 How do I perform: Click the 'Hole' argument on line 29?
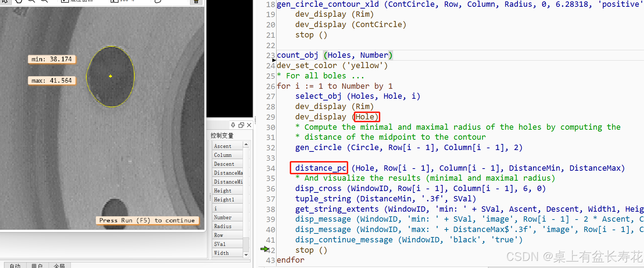(365, 117)
